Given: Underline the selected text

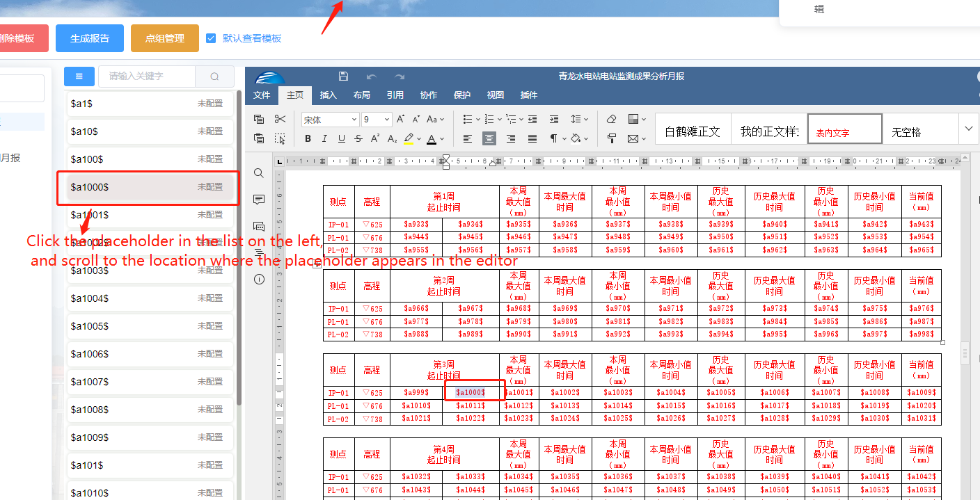Looking at the screenshot, I should point(341,138).
